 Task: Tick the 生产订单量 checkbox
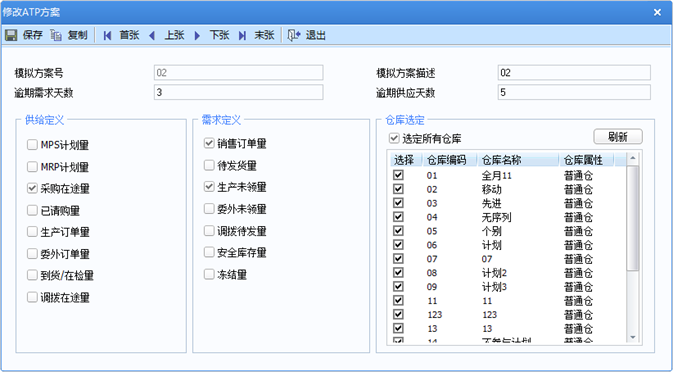click(x=32, y=232)
